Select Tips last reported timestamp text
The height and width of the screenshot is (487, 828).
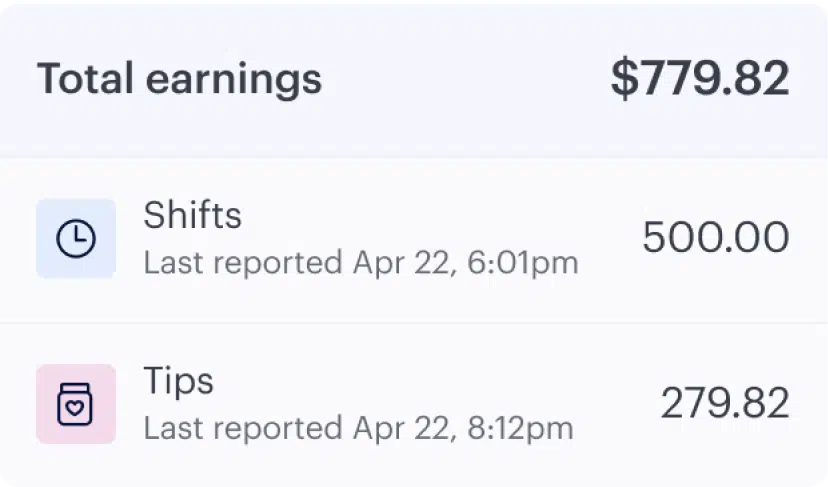[358, 428]
